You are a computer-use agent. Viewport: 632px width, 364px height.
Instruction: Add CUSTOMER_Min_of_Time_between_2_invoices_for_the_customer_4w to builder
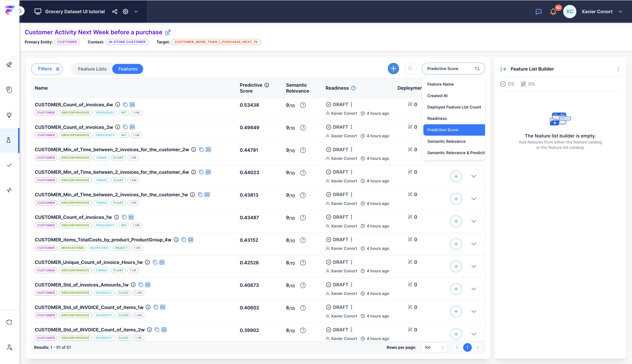pos(456,177)
